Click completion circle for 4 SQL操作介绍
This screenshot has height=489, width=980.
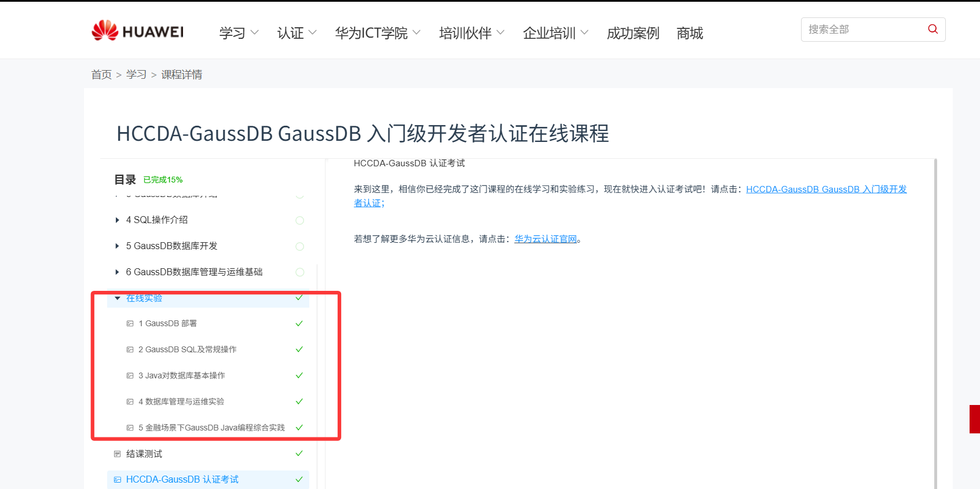[299, 220]
